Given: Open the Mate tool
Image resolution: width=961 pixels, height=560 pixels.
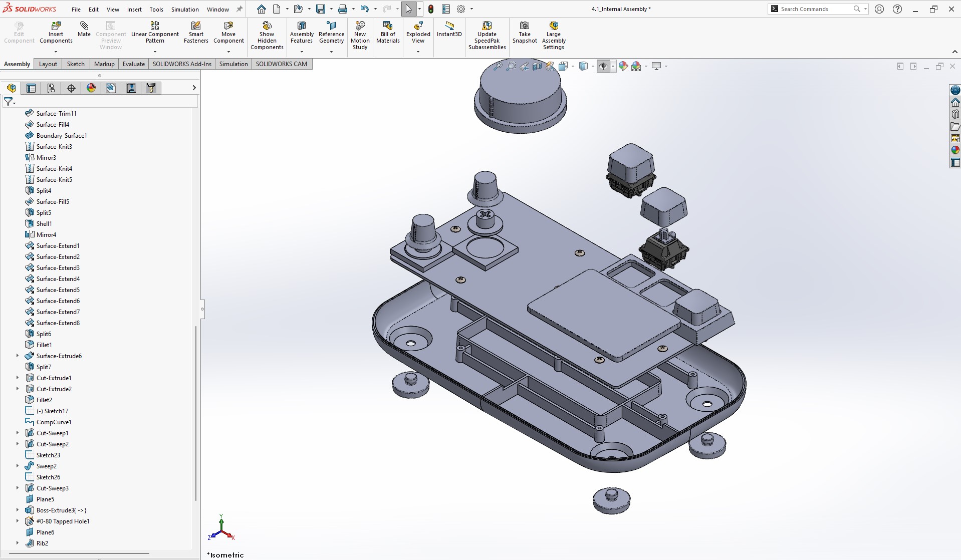Looking at the screenshot, I should (x=84, y=29).
